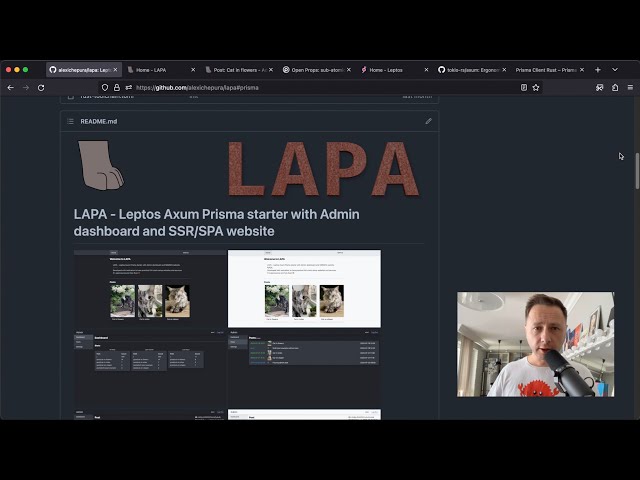640x480 pixels.
Task: Open the light theme homepage screenshot
Action: pyautogui.click(x=304, y=289)
